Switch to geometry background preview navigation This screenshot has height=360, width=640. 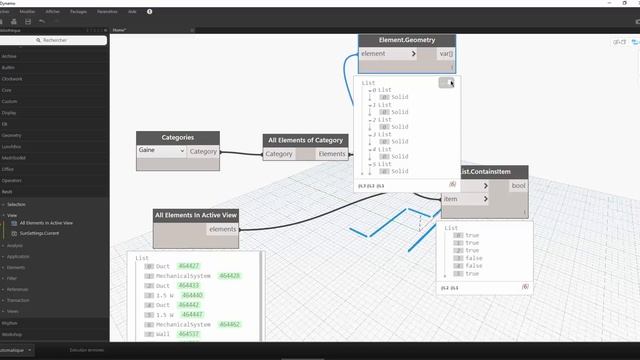coord(619,42)
